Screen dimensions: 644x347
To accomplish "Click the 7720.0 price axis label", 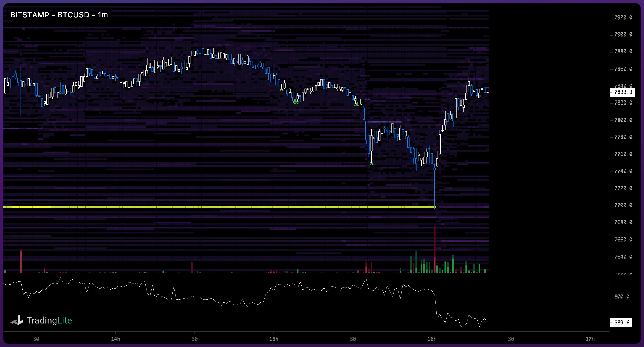I will (623, 188).
